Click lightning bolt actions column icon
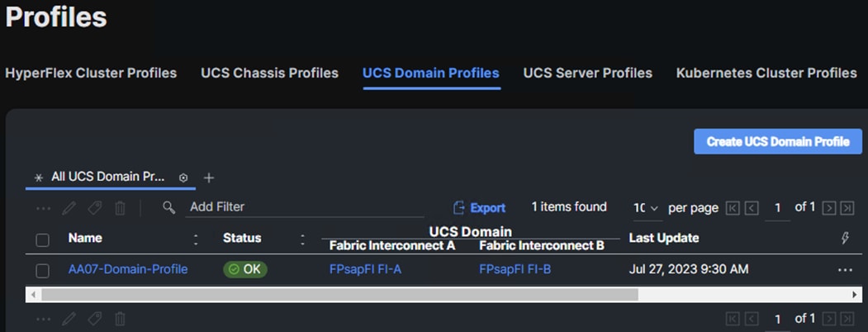Image resolution: width=868 pixels, height=332 pixels. (845, 238)
